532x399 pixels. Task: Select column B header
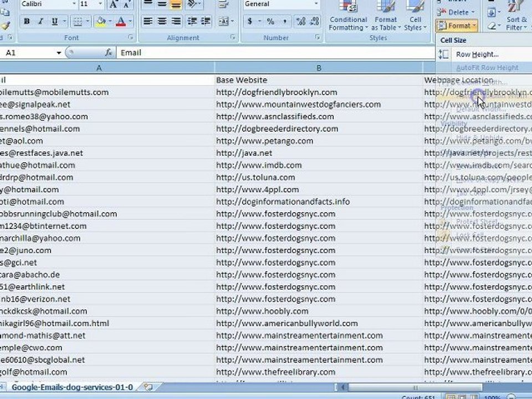point(319,68)
